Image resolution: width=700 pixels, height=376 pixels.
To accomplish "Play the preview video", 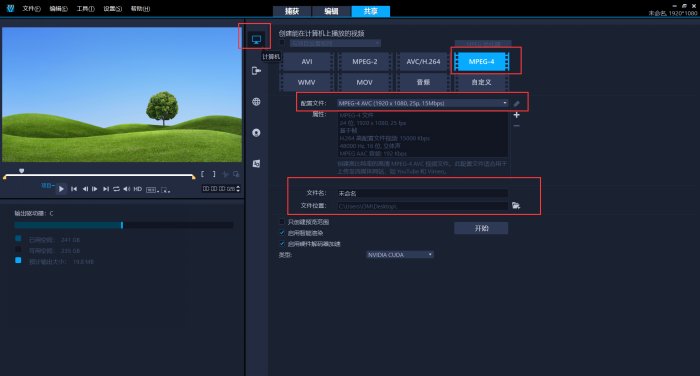I will [x=61, y=189].
